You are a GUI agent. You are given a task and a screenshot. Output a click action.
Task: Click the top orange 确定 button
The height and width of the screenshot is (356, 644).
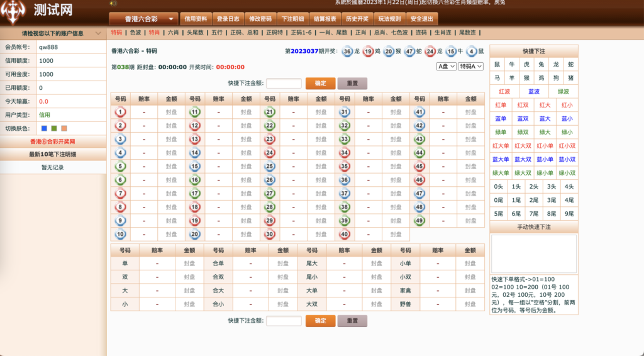click(x=320, y=83)
